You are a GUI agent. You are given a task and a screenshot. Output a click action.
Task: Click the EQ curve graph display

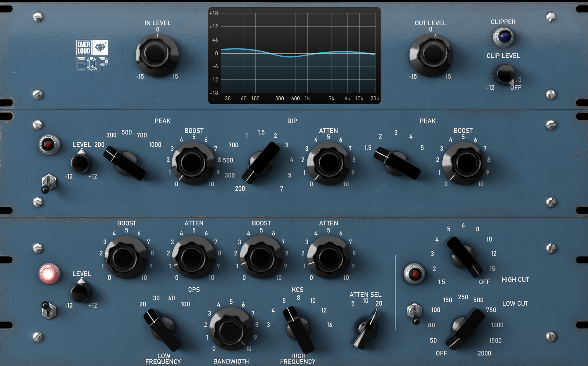[294, 56]
